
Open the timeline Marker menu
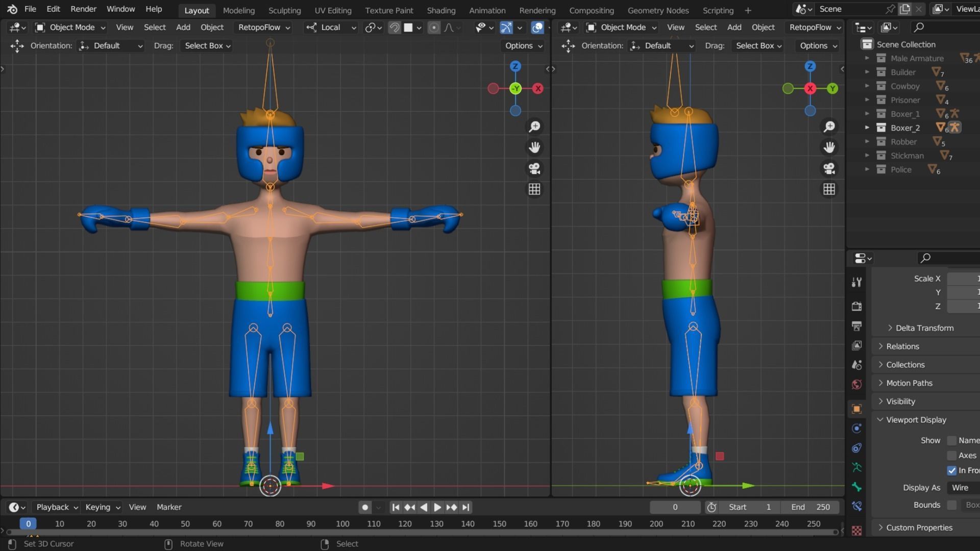coord(169,507)
